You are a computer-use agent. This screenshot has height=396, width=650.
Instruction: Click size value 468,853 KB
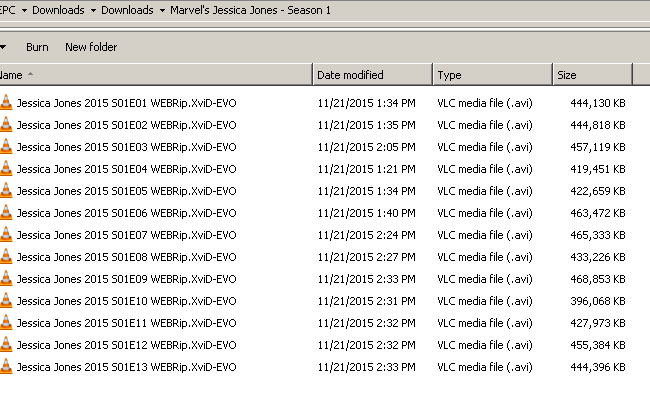point(598,279)
